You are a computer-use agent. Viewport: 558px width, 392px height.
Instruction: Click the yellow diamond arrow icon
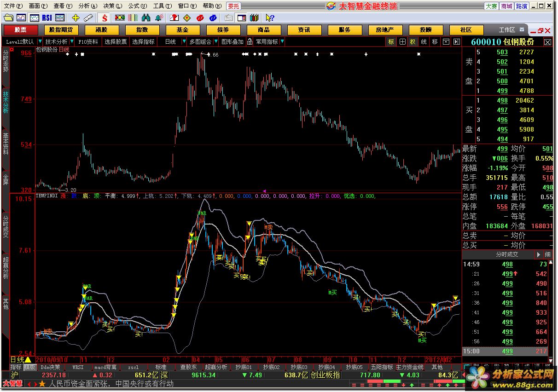coord(187,17)
